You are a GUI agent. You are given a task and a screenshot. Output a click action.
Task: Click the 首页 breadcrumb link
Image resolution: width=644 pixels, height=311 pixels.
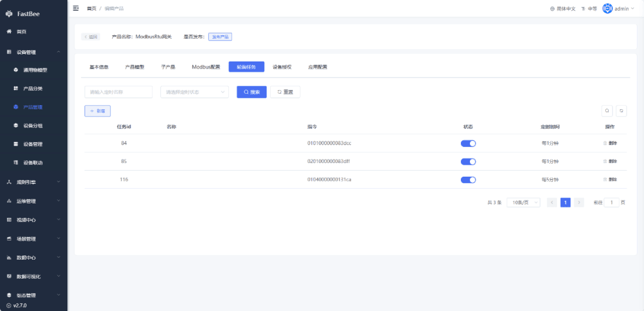(x=92, y=8)
